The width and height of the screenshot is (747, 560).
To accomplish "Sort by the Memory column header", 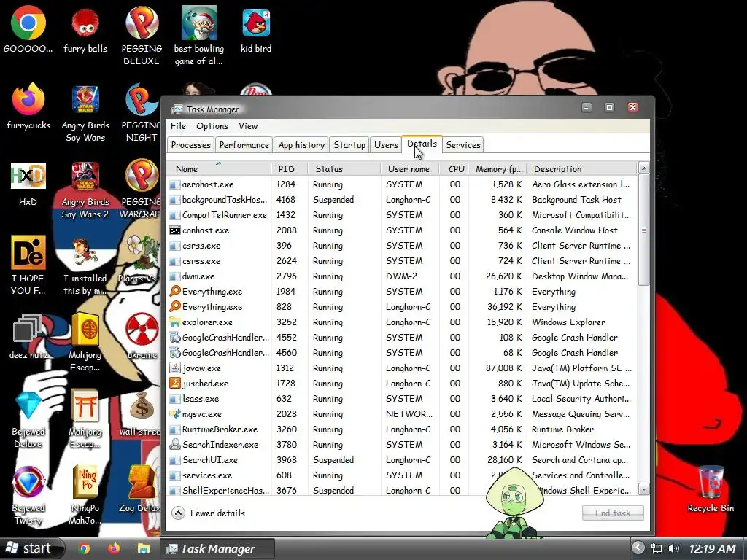I will [498, 168].
